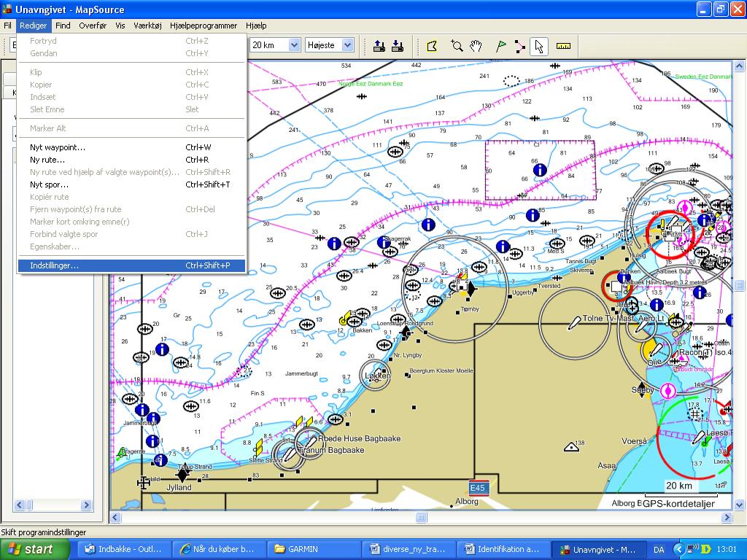Click the Norge Eez Danmark Eez label
747x560 pixels.
(371, 84)
